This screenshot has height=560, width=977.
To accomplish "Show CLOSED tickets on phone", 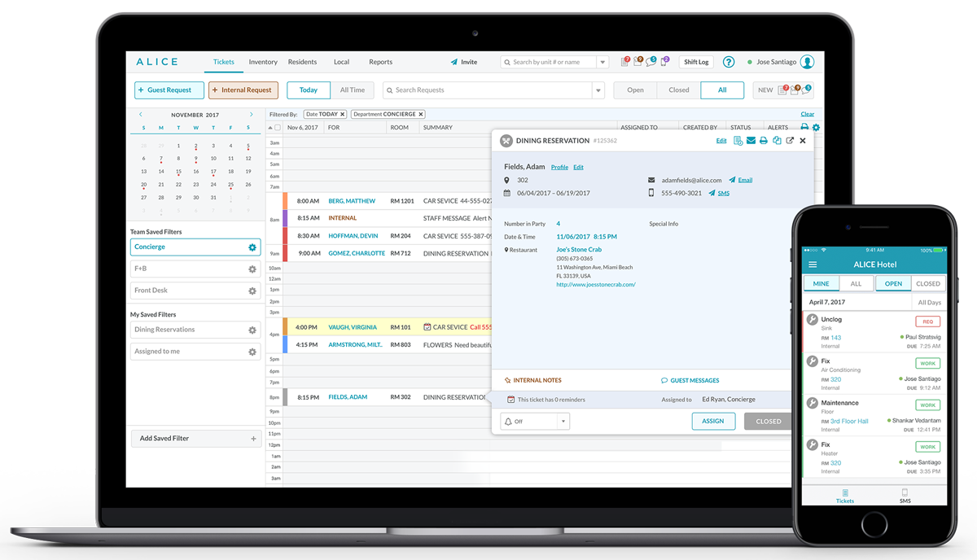I will pyautogui.click(x=928, y=284).
